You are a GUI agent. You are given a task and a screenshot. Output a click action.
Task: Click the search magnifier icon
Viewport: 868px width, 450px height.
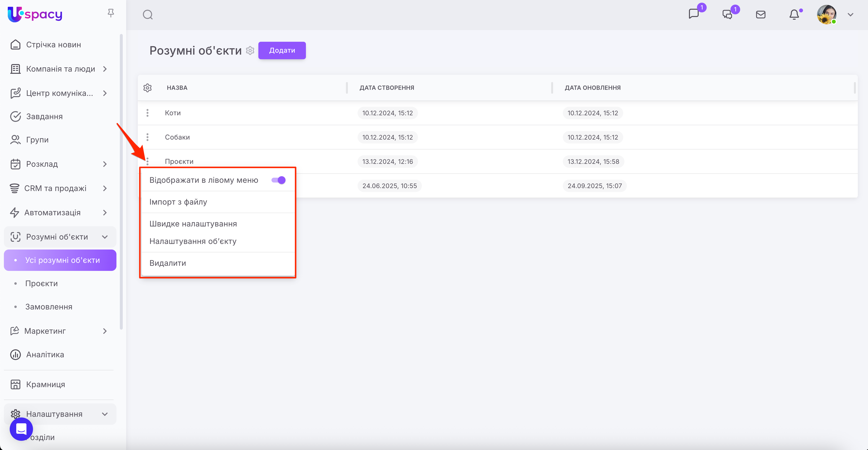point(147,15)
